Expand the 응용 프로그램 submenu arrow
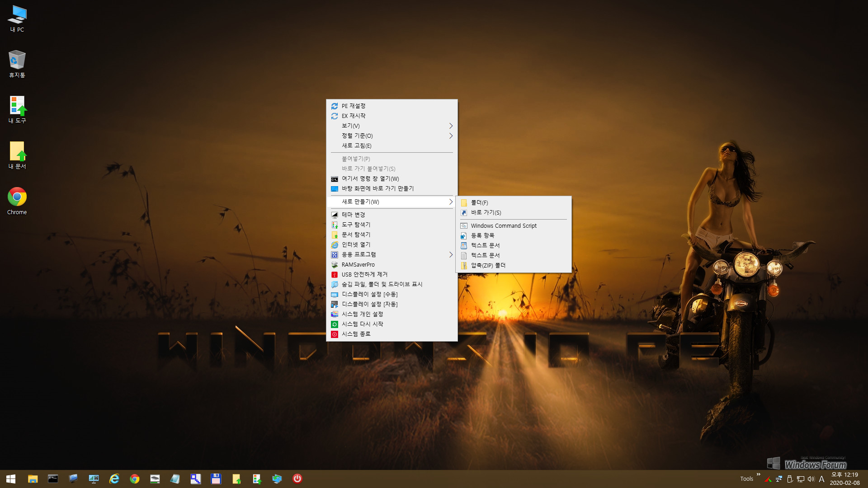Viewport: 868px width, 488px height. [451, 254]
